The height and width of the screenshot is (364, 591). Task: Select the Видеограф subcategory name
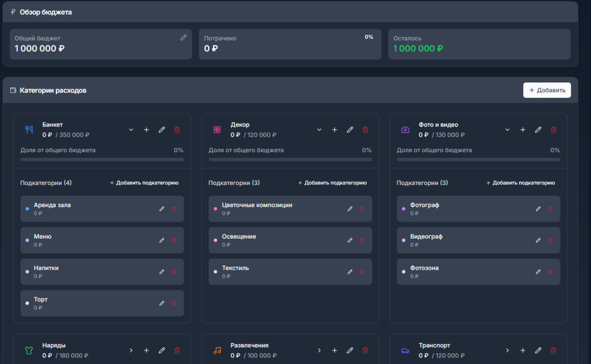(x=426, y=236)
